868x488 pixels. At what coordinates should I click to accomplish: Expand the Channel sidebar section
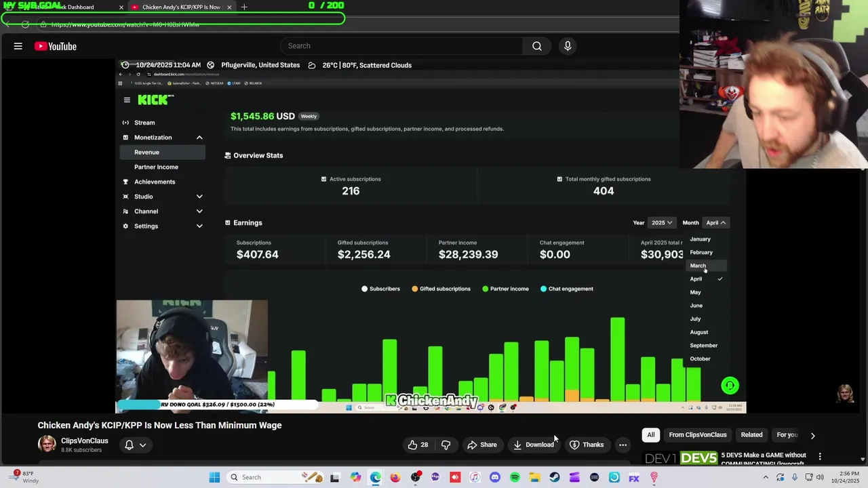click(199, 211)
